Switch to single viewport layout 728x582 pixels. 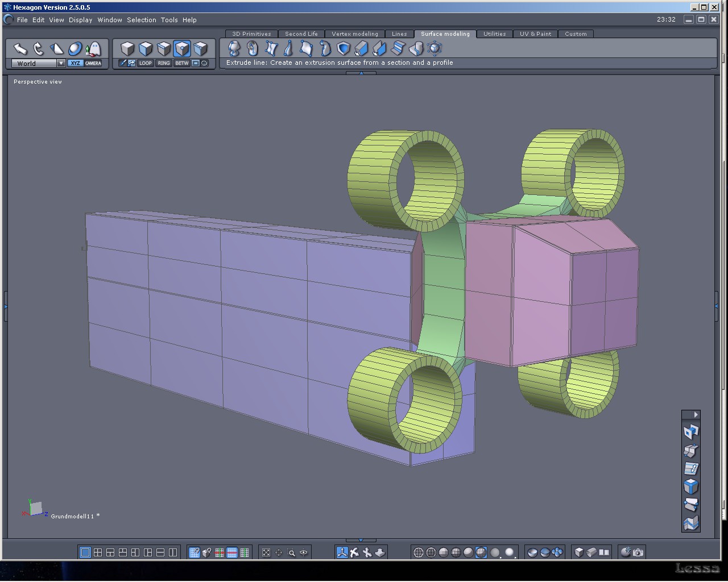pos(85,552)
